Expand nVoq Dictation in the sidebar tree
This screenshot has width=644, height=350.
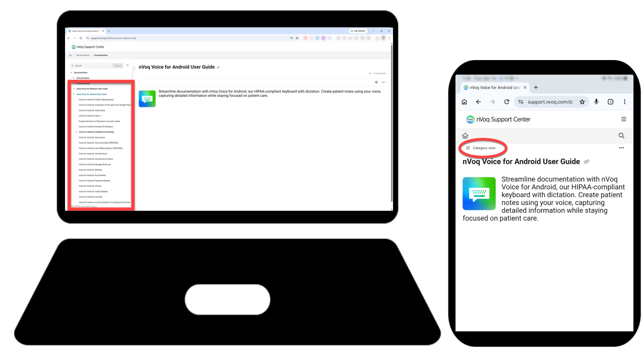click(74, 78)
